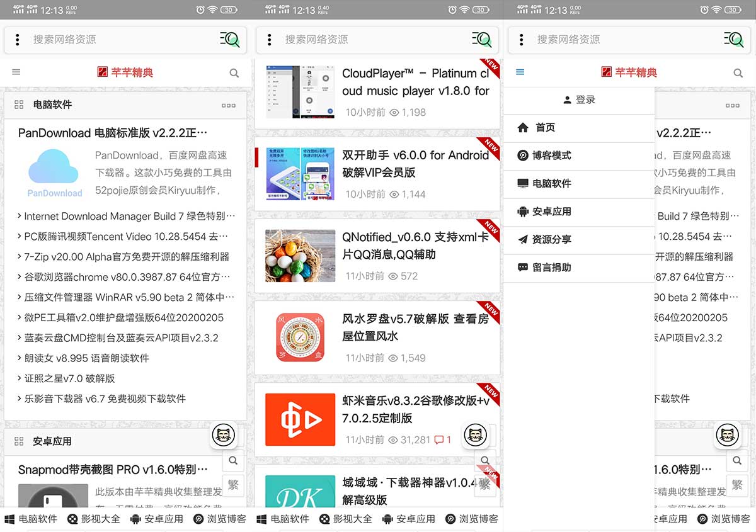The width and height of the screenshot is (756, 532).
Task: Open Snapmod带壳截图 PRO article in left screen
Action: [113, 470]
